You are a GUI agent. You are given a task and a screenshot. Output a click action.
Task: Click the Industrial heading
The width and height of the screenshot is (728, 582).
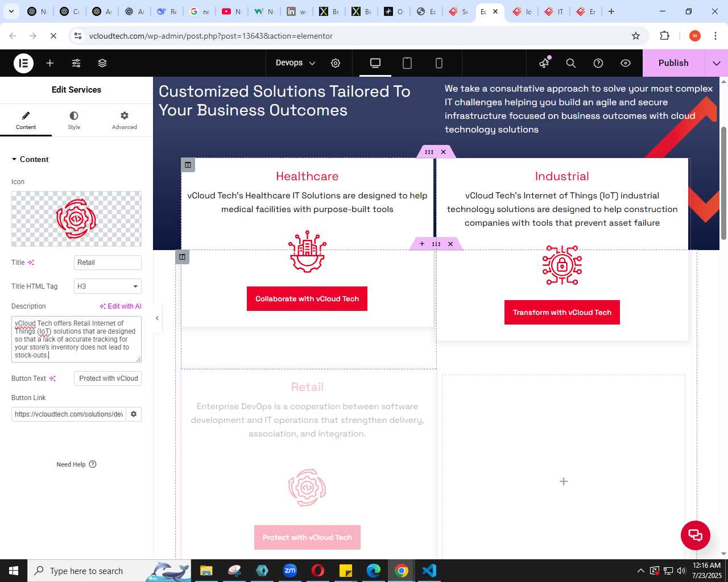562,176
